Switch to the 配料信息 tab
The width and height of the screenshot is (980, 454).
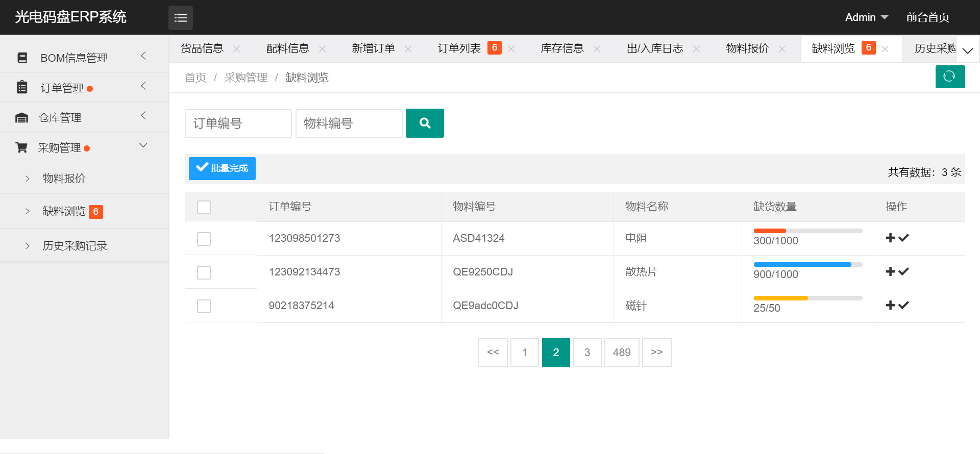tap(288, 48)
